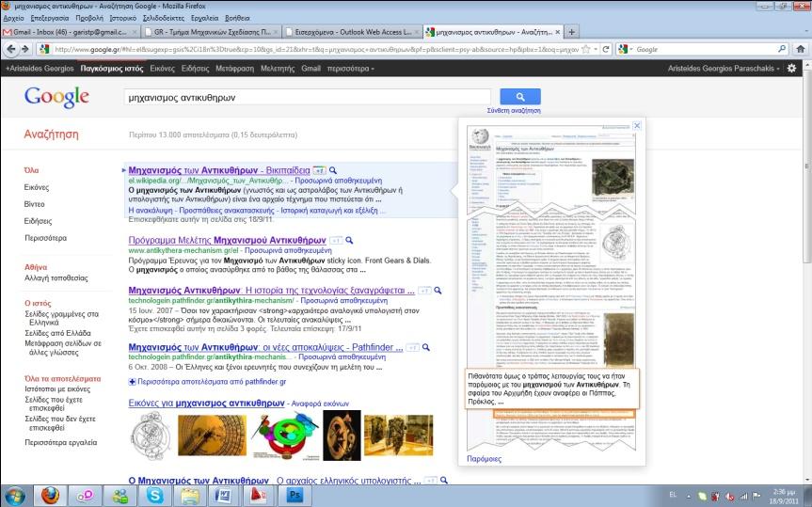Expand more results from pathfinder.gr
This screenshot has height=507, width=812.
pos(207,382)
